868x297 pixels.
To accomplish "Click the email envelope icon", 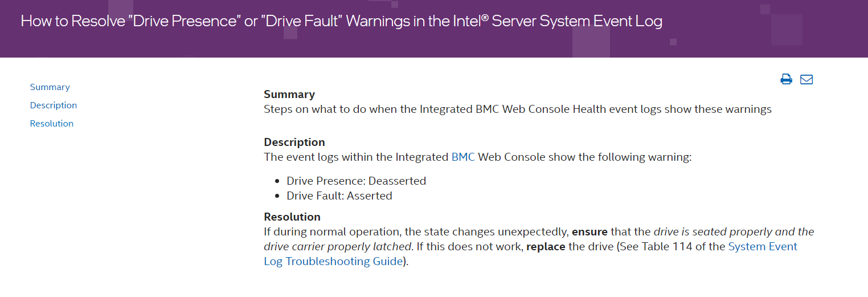I will pyautogui.click(x=806, y=79).
